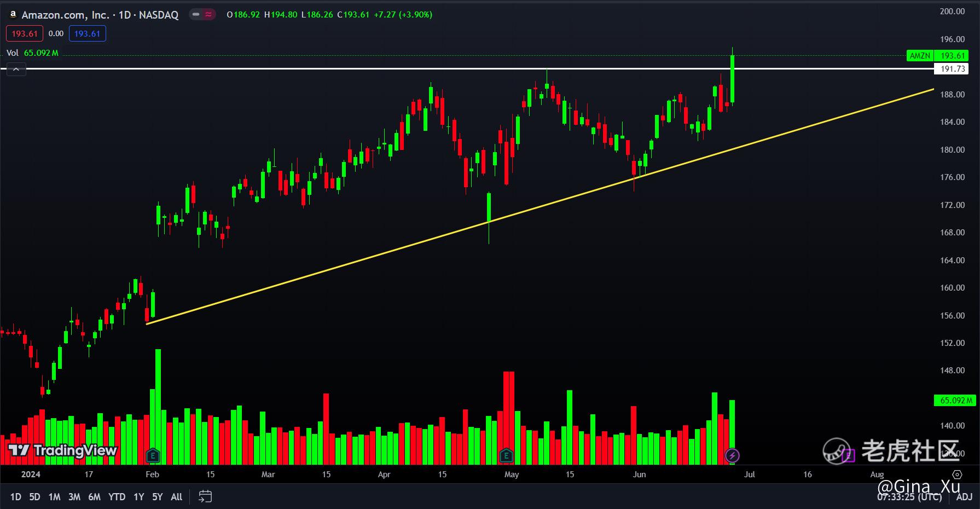The image size is (980, 509).
Task: Click the Jul label on the time axis
Action: (x=750, y=475)
